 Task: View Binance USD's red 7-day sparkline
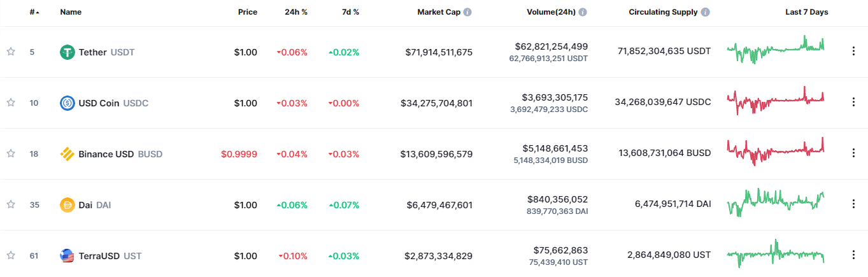coord(776,152)
